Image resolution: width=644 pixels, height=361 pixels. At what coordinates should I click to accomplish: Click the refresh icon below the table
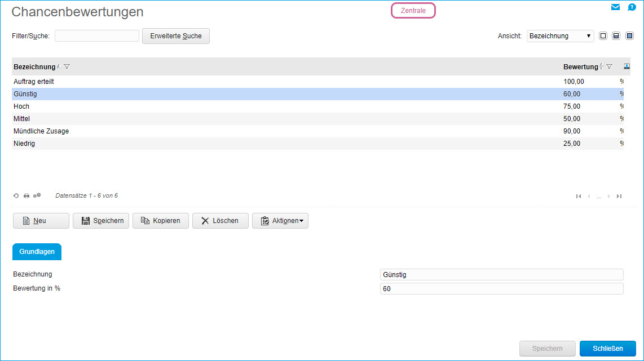[x=16, y=196]
